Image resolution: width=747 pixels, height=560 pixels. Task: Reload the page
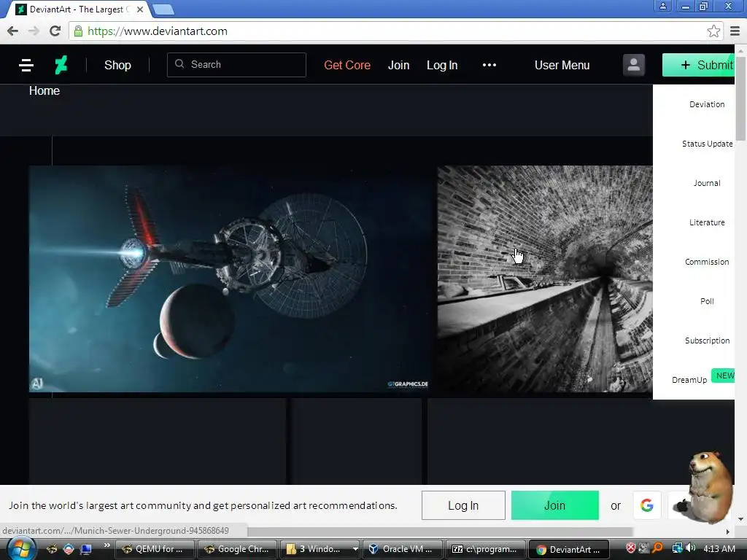pos(55,31)
